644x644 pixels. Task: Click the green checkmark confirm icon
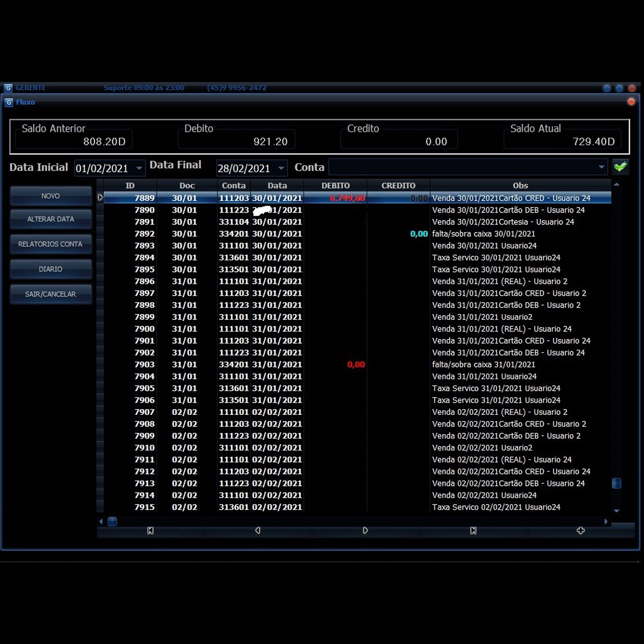pos(620,167)
